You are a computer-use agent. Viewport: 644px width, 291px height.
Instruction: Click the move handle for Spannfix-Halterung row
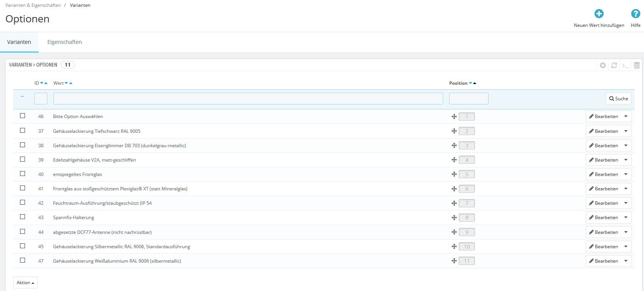click(x=454, y=218)
